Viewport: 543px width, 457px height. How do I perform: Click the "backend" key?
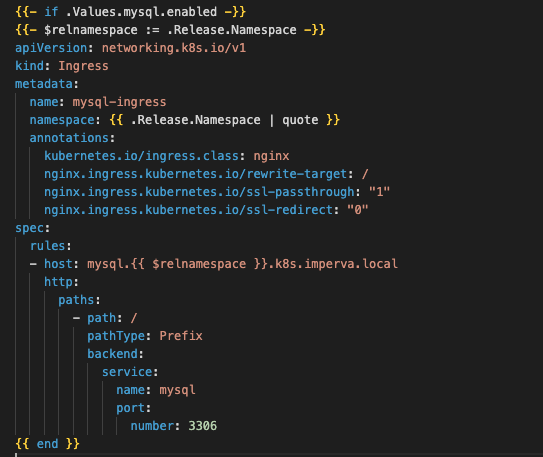click(113, 354)
